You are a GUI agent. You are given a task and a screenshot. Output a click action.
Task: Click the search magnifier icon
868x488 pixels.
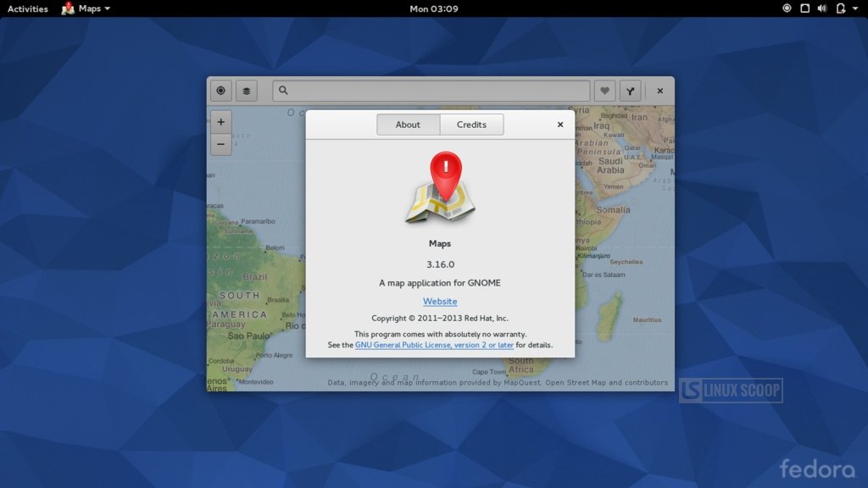(x=284, y=91)
